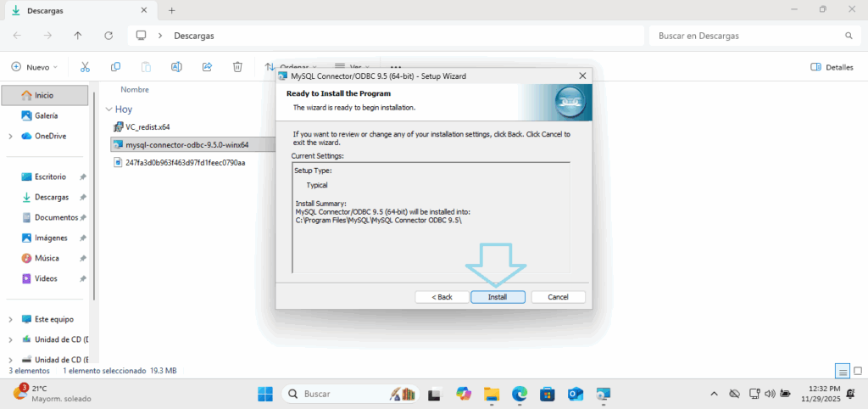This screenshot has height=409, width=868.
Task: Select Inicio in the navigation pane
Action: (45, 95)
